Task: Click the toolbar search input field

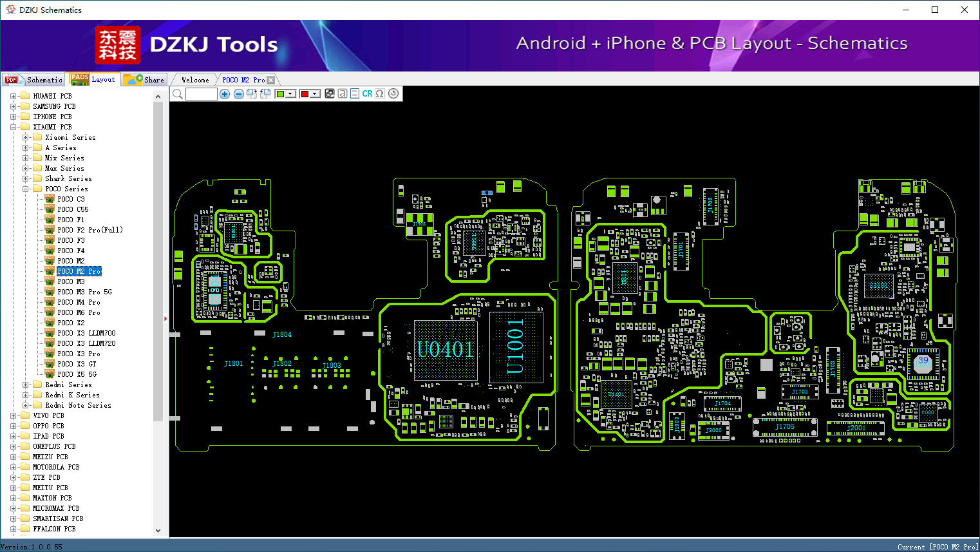Action: (x=202, y=94)
